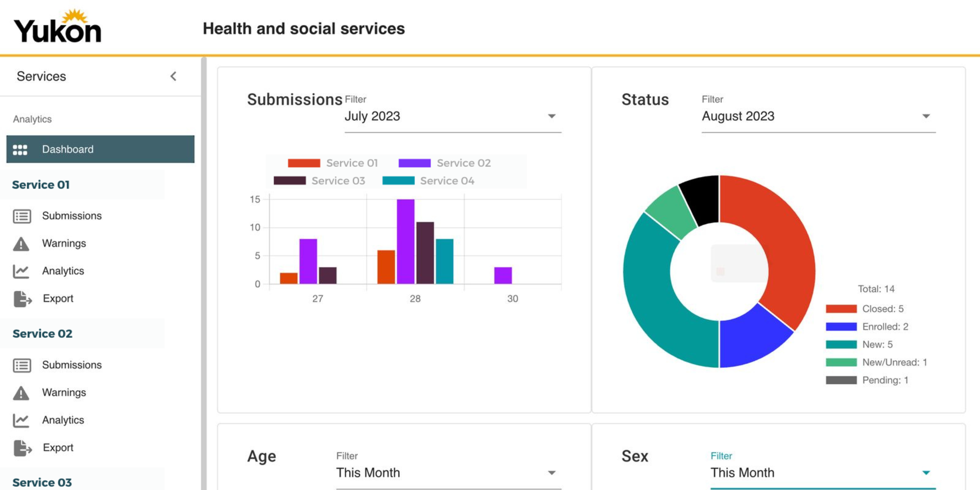
Task: Collapse the Services sidebar with the chevron
Action: [174, 76]
